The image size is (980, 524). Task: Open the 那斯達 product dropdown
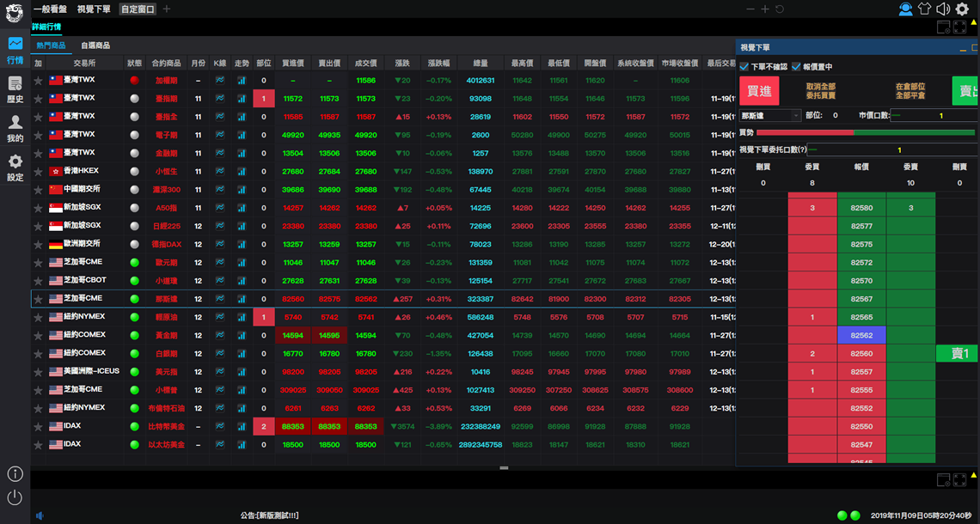tap(770, 115)
